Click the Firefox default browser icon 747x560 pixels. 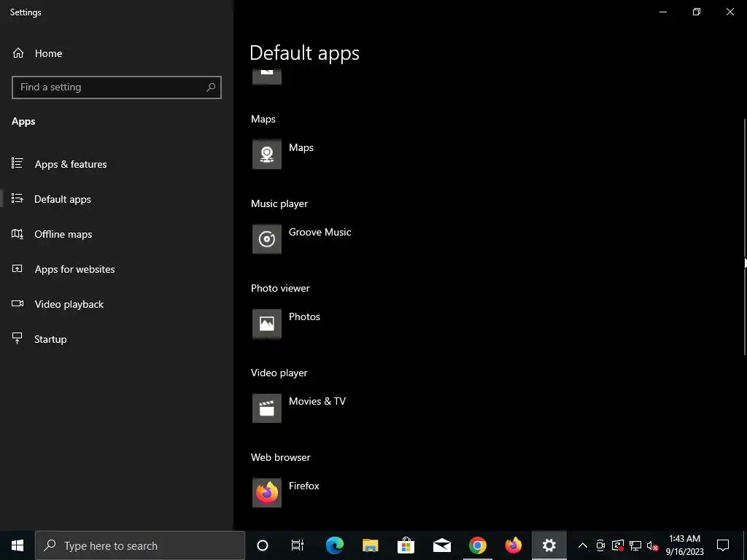pyautogui.click(x=267, y=493)
